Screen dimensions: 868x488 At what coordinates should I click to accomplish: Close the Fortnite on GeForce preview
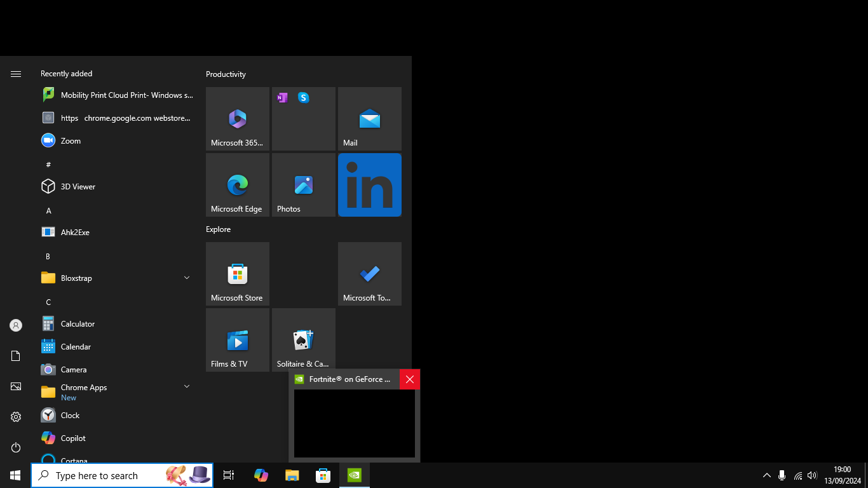(x=410, y=379)
